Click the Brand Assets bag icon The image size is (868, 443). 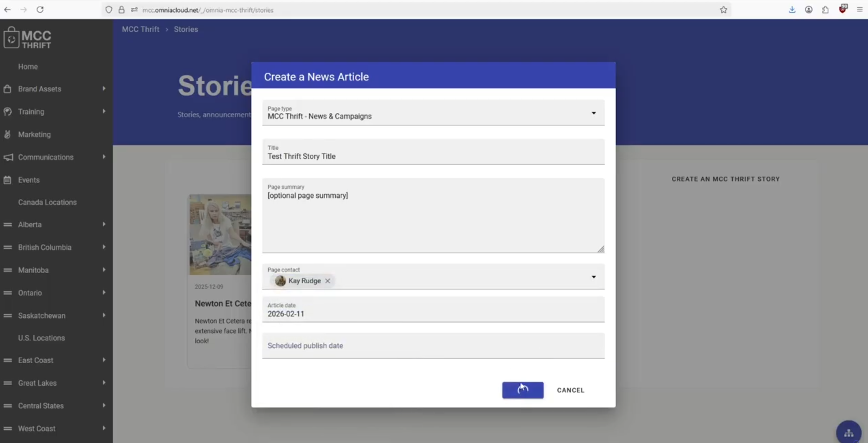(x=7, y=89)
